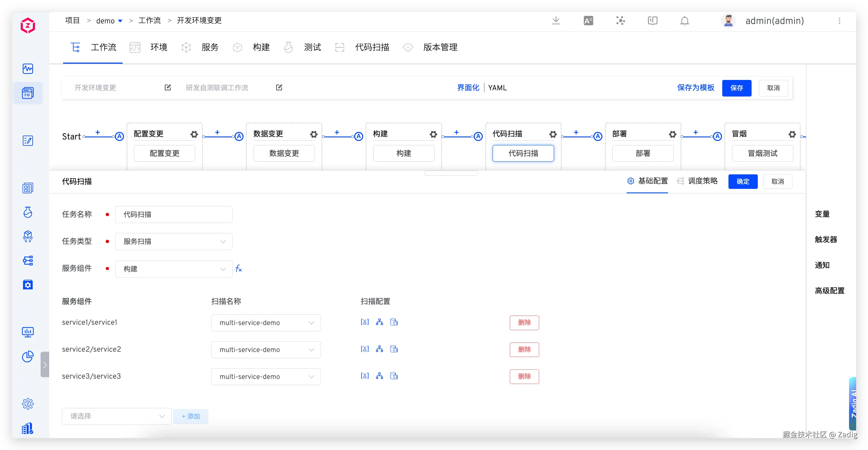Edit description 研发自测联调工作流 pencil icon
Image resolution: width=868 pixels, height=450 pixels.
point(279,88)
